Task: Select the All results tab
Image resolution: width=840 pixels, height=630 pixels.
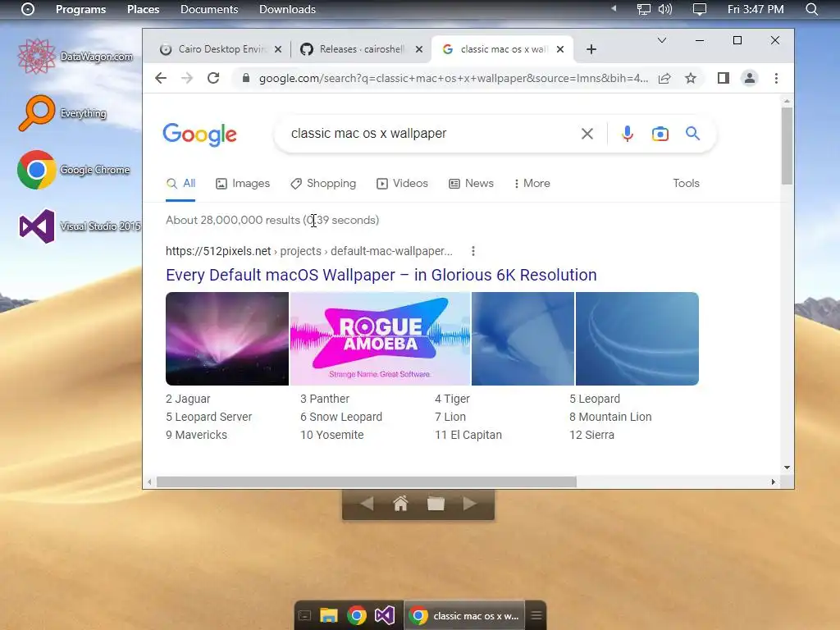Action: pos(180,183)
